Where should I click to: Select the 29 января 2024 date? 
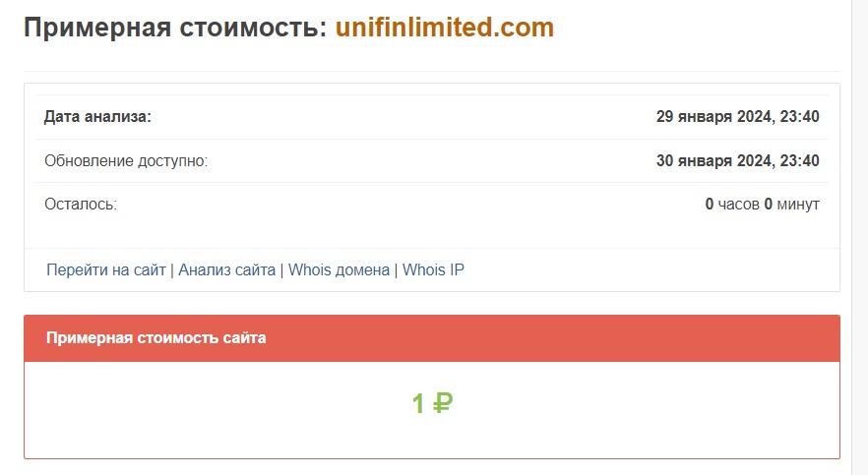click(714, 117)
